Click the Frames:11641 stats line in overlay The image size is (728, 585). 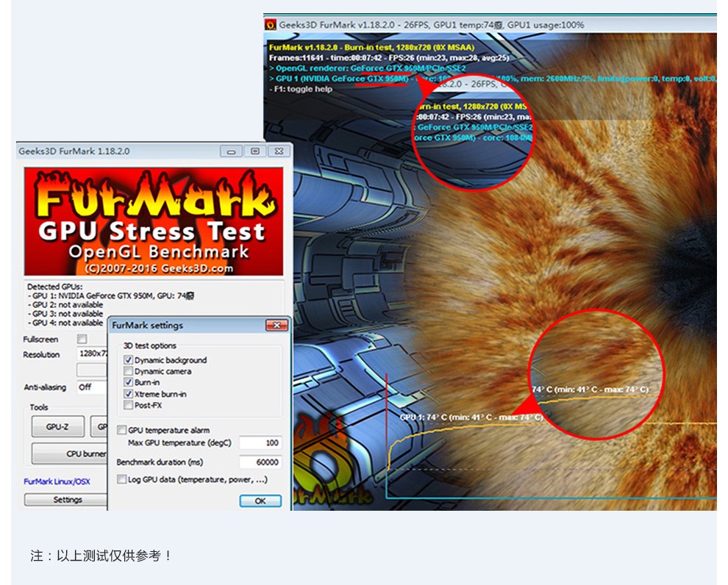(389, 58)
